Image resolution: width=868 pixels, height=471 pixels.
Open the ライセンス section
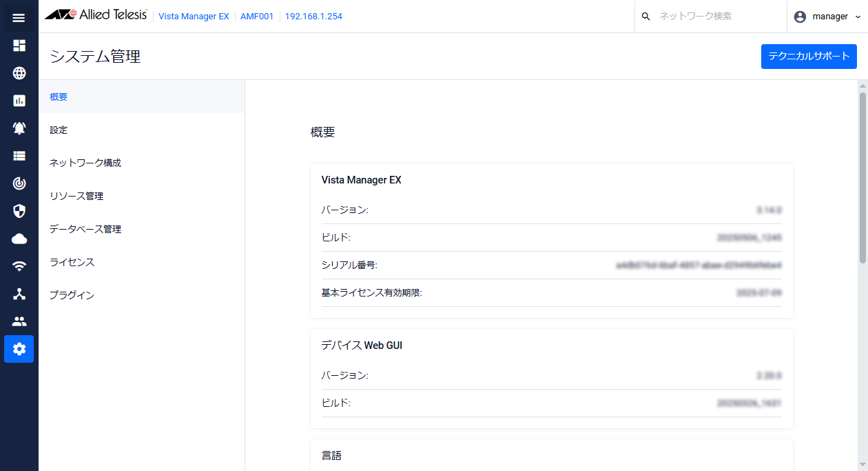pyautogui.click(x=141, y=262)
